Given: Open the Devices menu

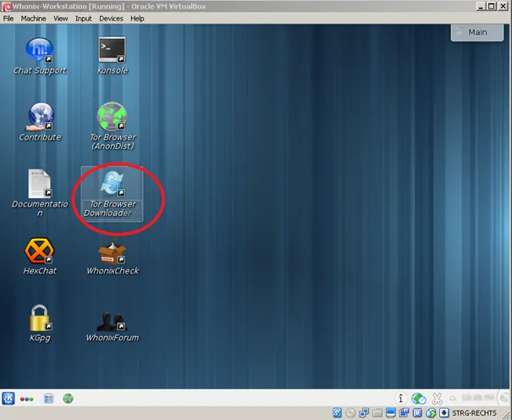Looking at the screenshot, I should pyautogui.click(x=111, y=19).
